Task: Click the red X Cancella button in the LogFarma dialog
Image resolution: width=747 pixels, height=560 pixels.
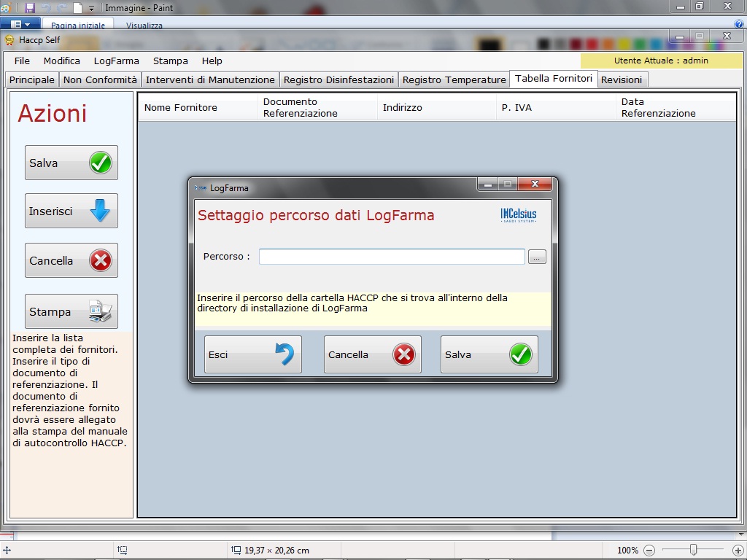Action: (x=372, y=354)
